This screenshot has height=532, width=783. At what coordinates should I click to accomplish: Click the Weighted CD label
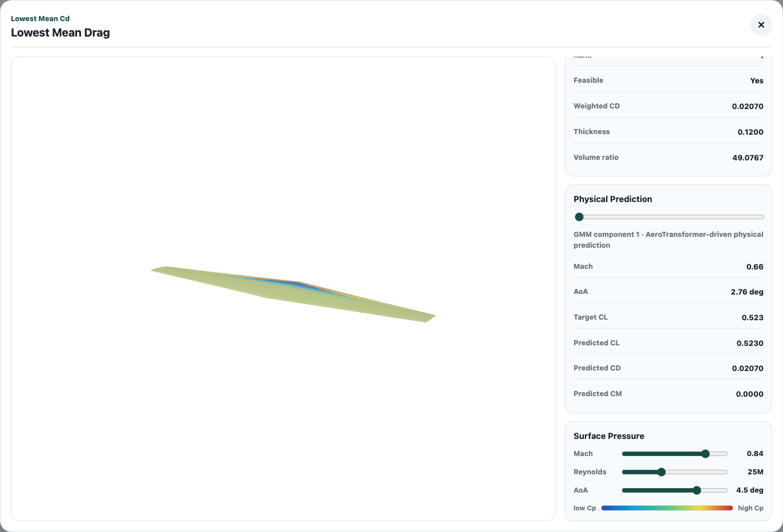[596, 106]
